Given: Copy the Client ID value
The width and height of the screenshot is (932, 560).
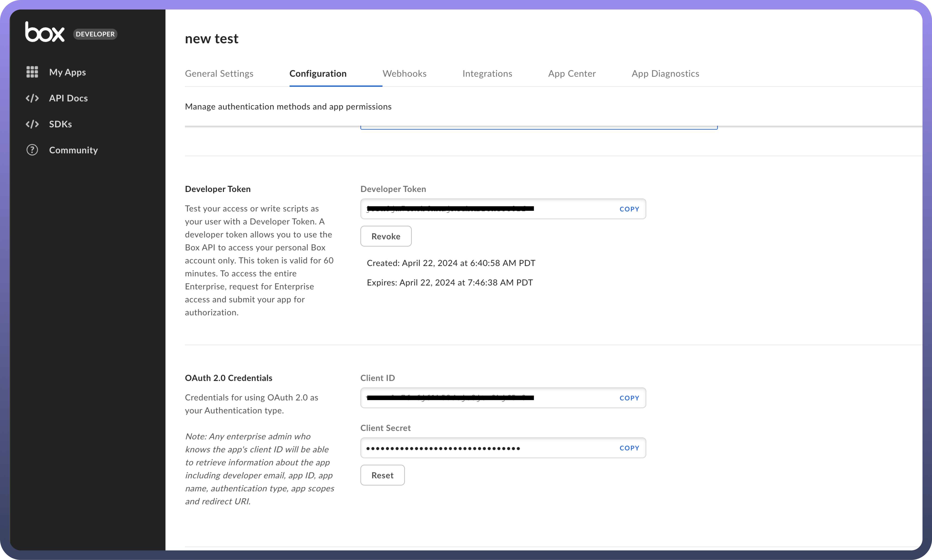Looking at the screenshot, I should [x=629, y=398].
